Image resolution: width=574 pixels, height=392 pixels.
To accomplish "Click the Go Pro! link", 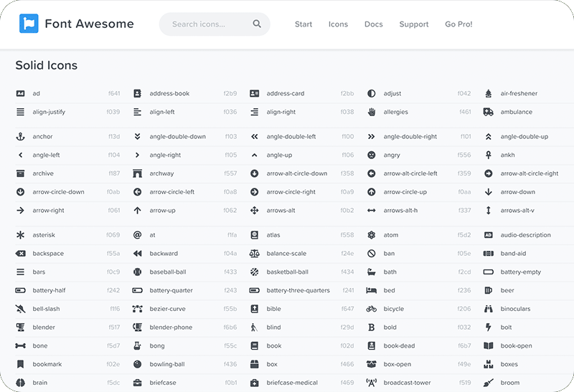I will tap(458, 24).
